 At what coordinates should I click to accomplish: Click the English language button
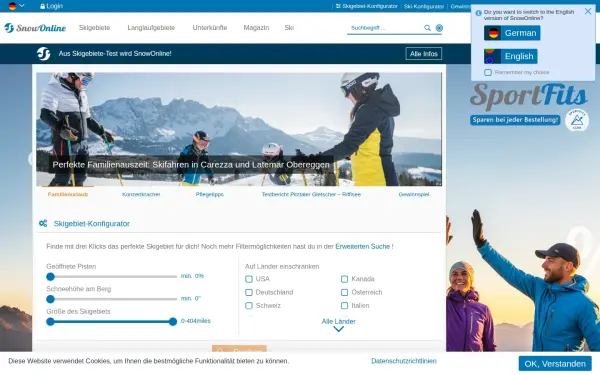pos(510,56)
